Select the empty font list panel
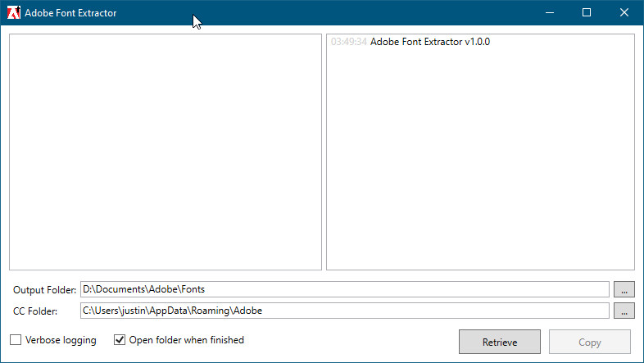The height and width of the screenshot is (363, 644). 166,152
